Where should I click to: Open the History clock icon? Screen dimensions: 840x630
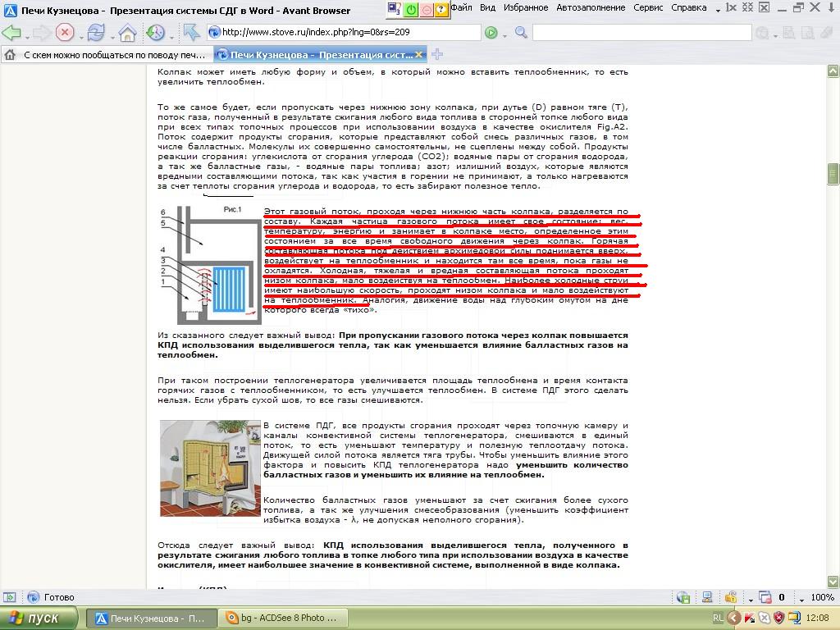coord(155,33)
